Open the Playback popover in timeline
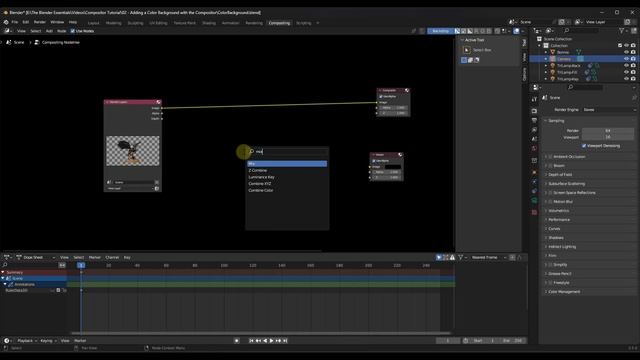The image size is (640, 360). click(x=27, y=340)
